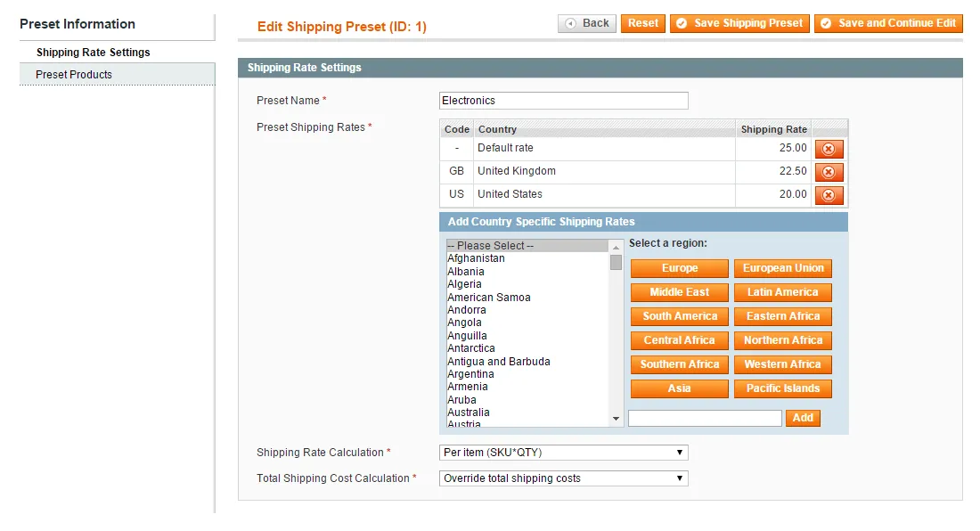Click the country list scrollbar thumb
This screenshot has height=531, width=980.
[617, 262]
